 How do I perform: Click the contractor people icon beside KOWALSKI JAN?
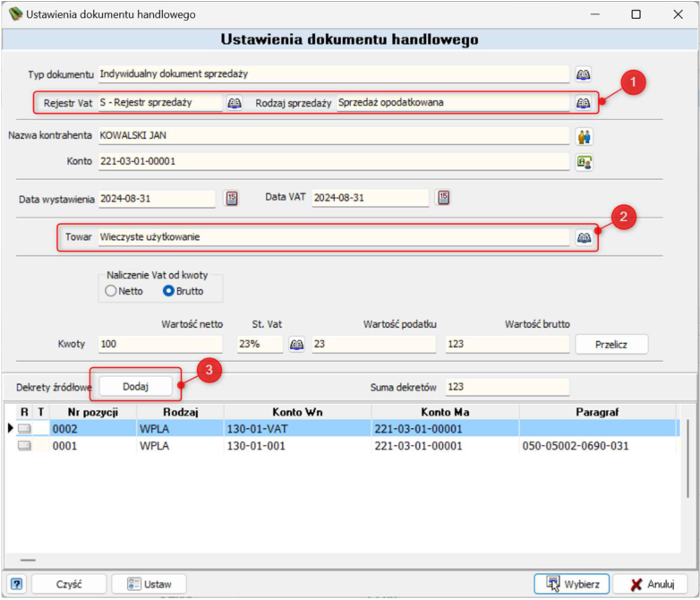(584, 136)
